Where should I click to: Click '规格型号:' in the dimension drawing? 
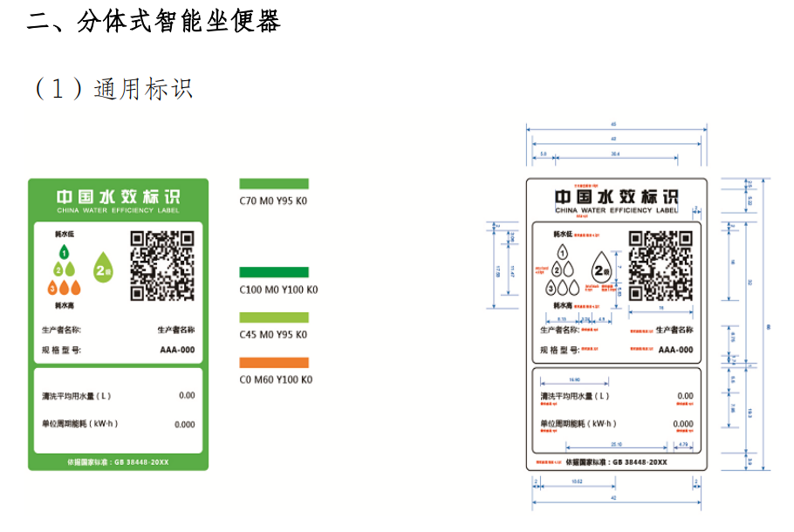point(559,350)
